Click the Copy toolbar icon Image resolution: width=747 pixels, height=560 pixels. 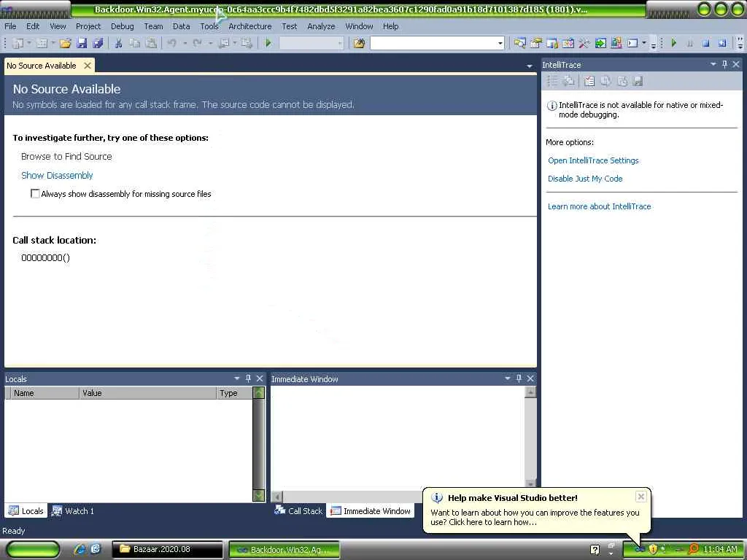coord(135,43)
